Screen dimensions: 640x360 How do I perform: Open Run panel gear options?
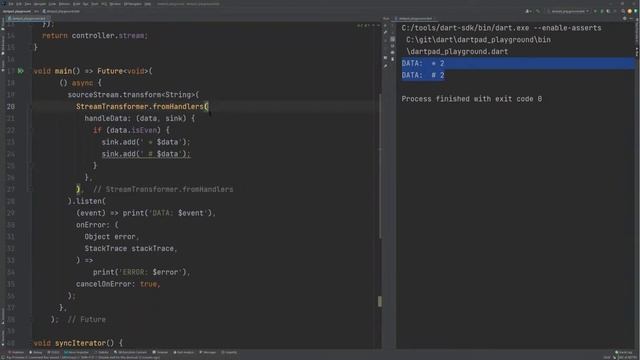coord(624,18)
